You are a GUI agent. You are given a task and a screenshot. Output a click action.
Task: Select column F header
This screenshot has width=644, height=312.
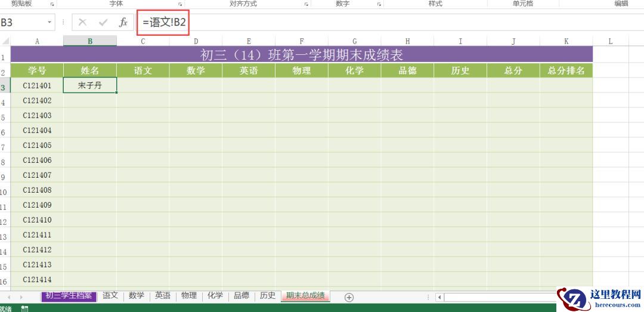[302, 41]
